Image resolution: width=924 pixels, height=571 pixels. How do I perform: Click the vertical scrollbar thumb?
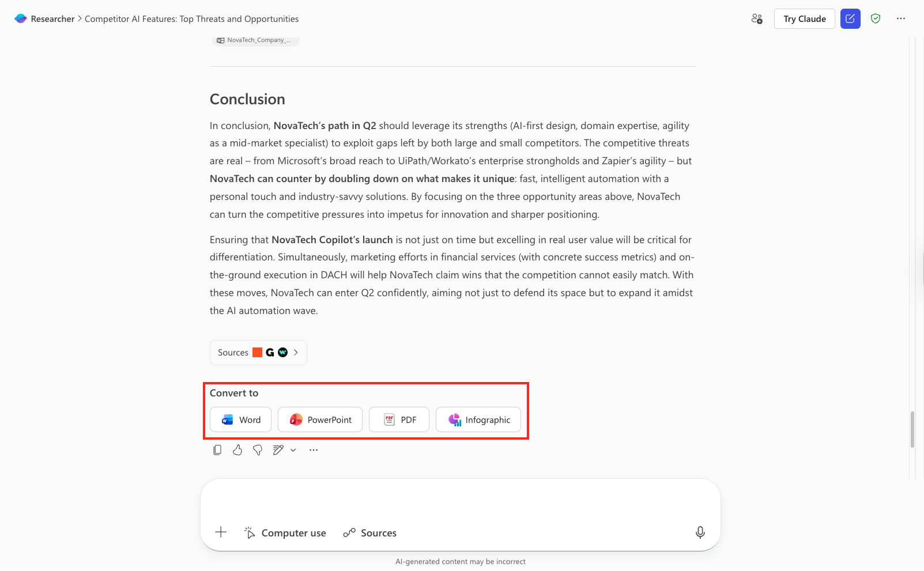pos(912,429)
